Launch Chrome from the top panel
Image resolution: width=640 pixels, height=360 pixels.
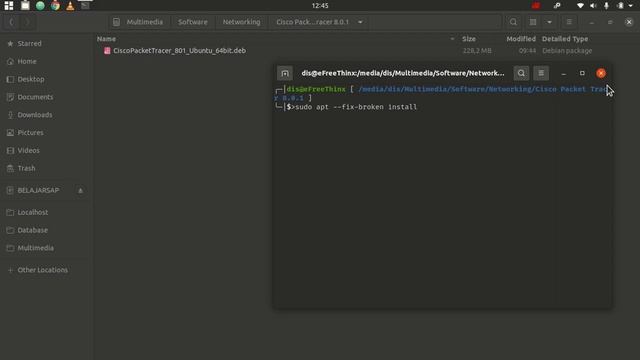tap(55, 6)
